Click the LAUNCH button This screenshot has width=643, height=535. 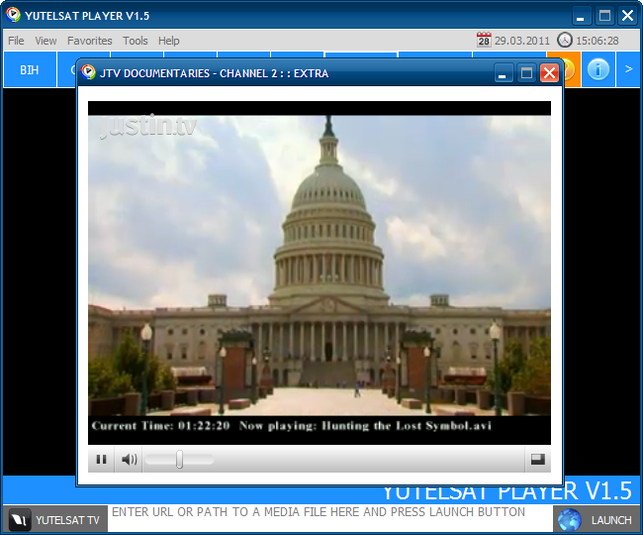(x=596, y=519)
